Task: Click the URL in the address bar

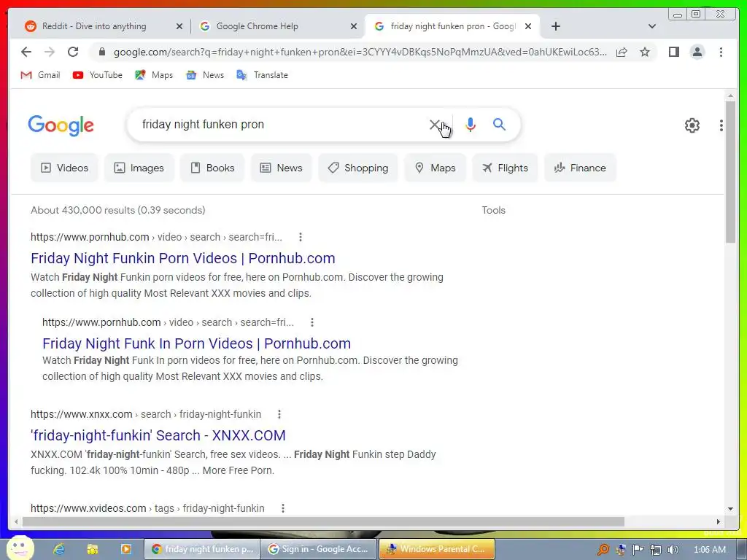Action: tap(360, 52)
